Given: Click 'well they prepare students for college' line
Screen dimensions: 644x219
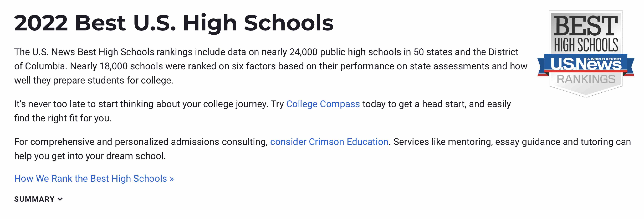Looking at the screenshot, I should 93,80.
